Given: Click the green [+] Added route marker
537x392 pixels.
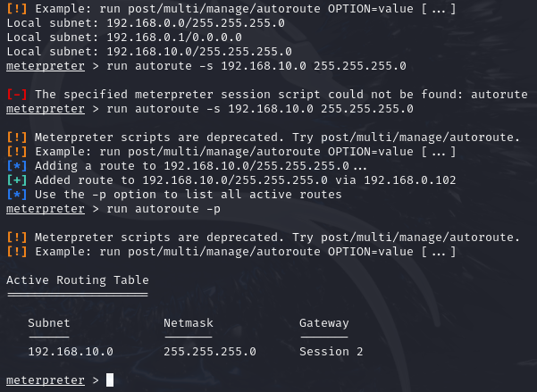Looking at the screenshot, I should [x=17, y=180].
